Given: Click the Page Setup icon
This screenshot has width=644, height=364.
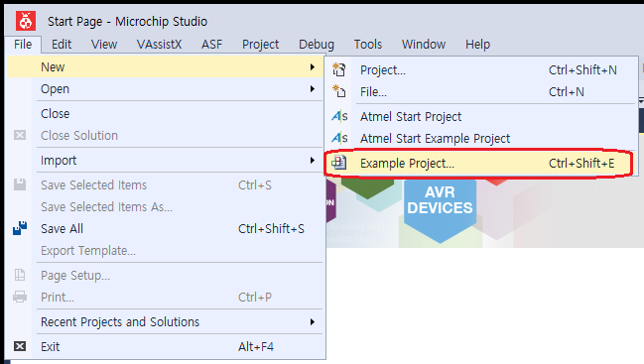Looking at the screenshot, I should (x=20, y=275).
